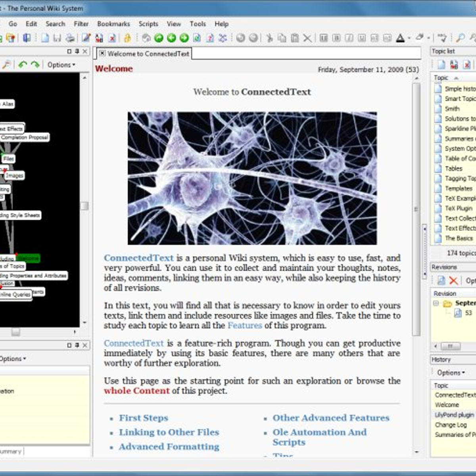
Task: Click the magnifier icon in the navigator panel
Action: [6, 65]
